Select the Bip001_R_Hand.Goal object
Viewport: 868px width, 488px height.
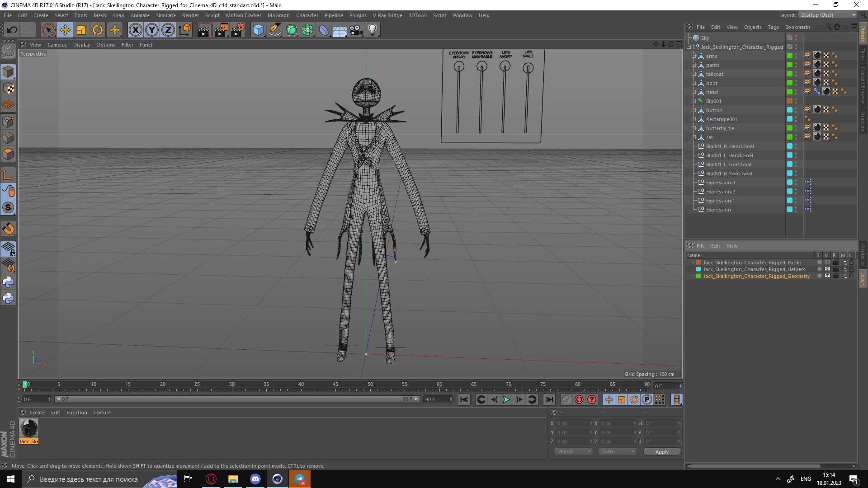click(x=730, y=146)
